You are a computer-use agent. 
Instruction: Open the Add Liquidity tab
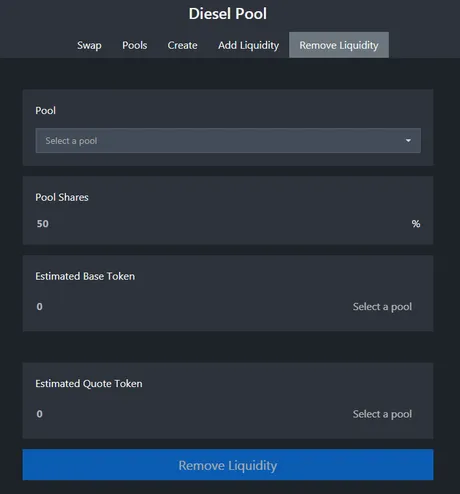[248, 45]
